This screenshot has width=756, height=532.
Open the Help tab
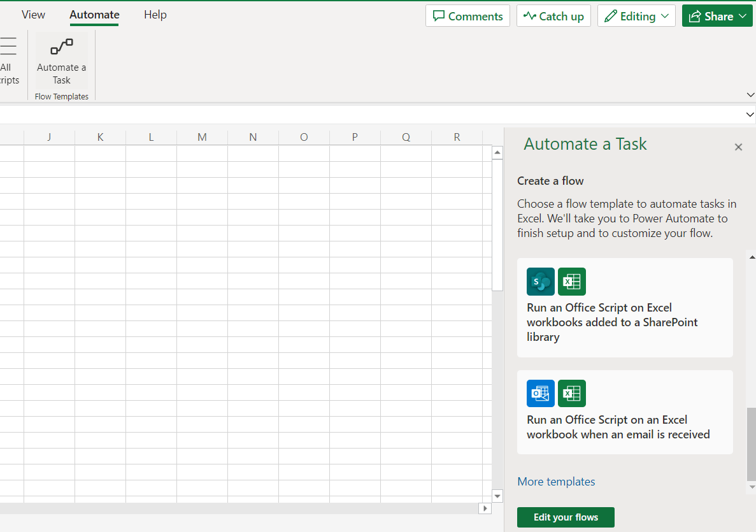point(155,15)
